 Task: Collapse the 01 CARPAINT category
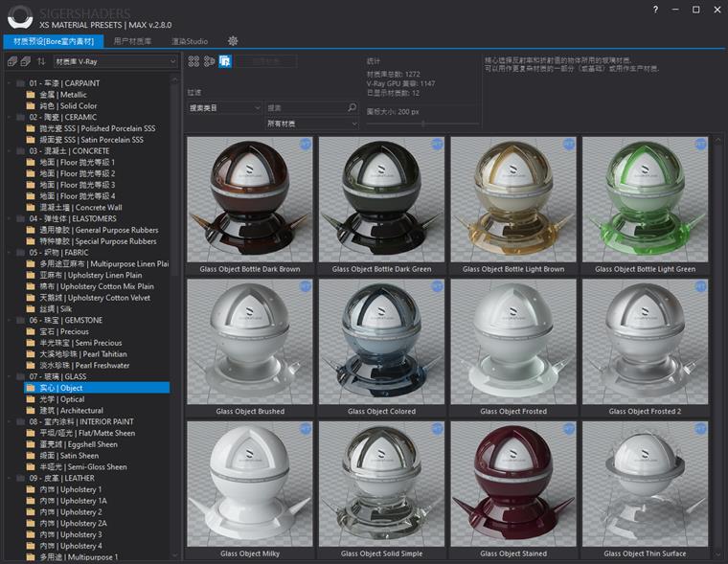[10, 83]
